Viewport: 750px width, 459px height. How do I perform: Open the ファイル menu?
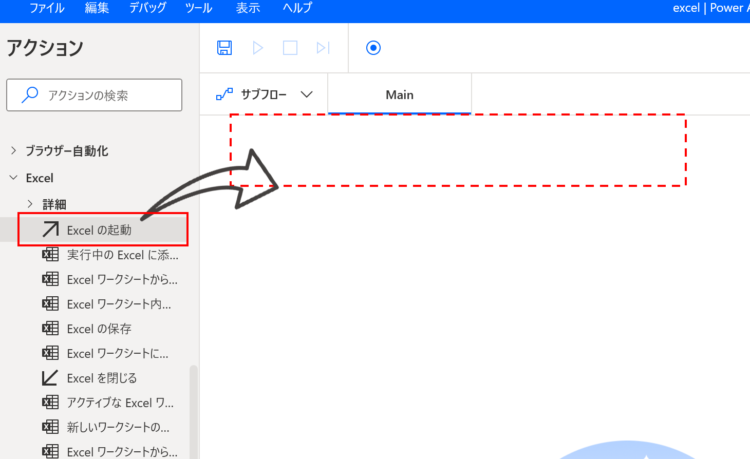tap(47, 8)
